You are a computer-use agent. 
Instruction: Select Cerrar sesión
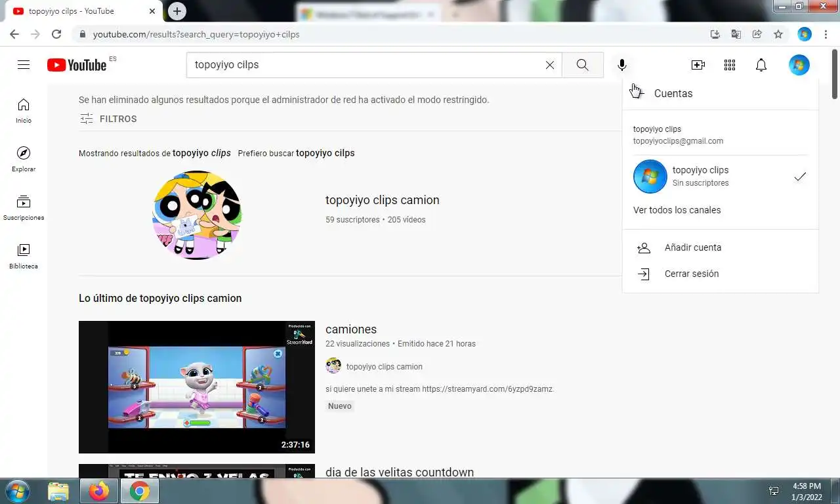point(720,274)
